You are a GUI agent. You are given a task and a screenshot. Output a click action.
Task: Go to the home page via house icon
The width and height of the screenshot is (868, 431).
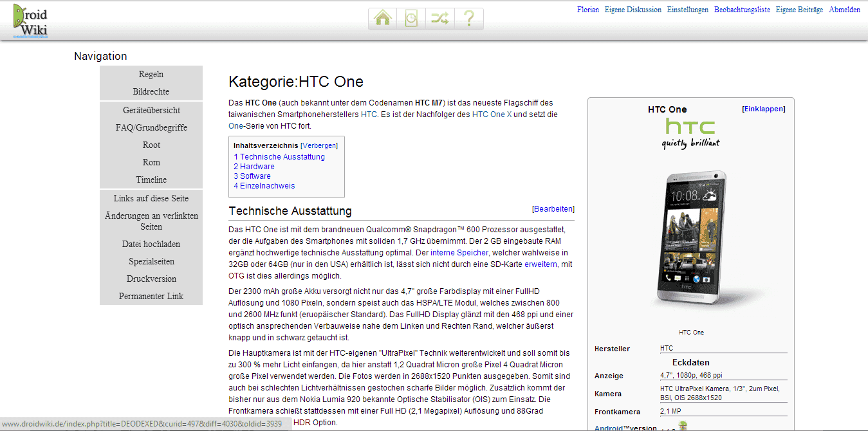click(383, 19)
